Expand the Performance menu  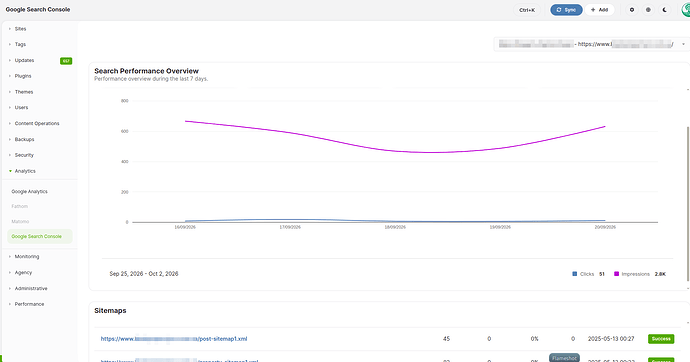tap(29, 304)
